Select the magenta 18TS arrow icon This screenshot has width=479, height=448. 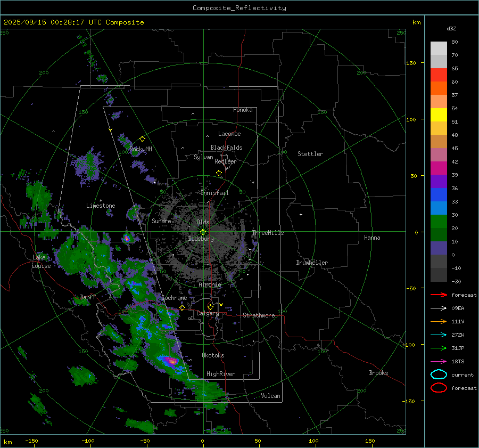click(x=439, y=362)
